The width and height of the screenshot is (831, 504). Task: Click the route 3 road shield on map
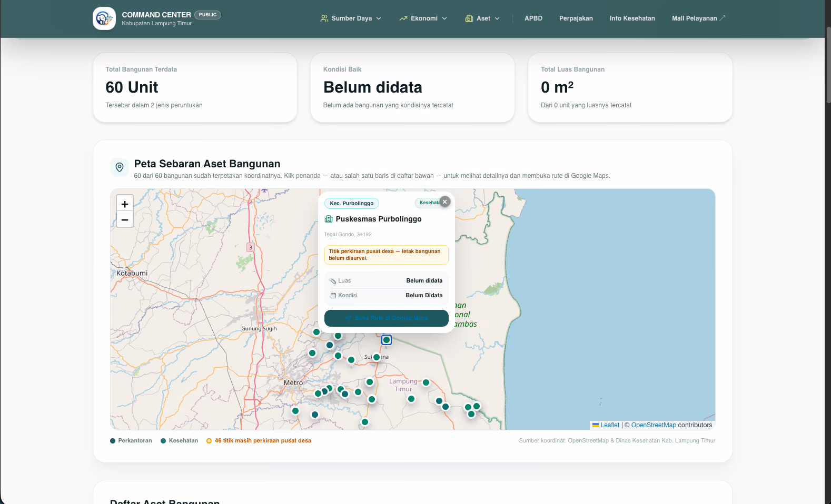point(251,247)
